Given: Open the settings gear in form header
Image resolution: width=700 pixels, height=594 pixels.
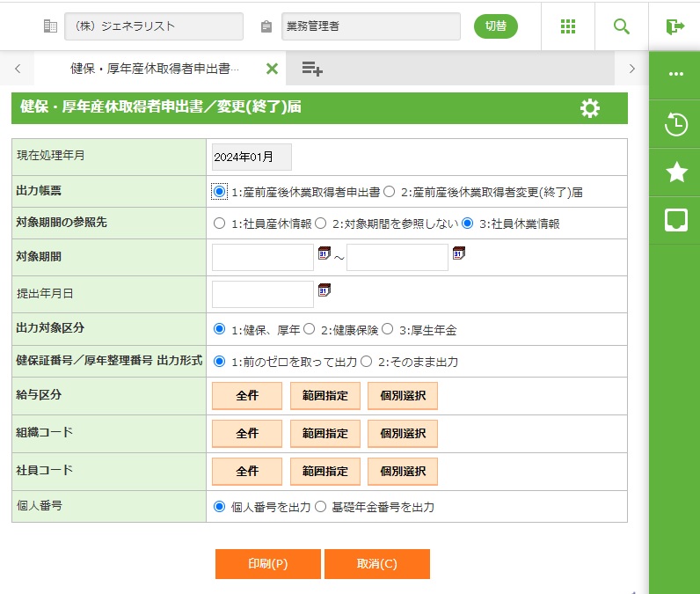Looking at the screenshot, I should (590, 108).
